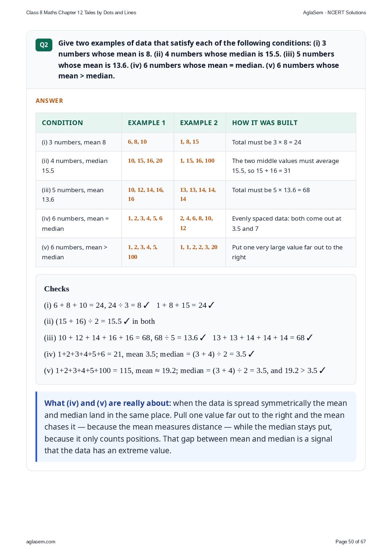Click the bold 'What (iv) and (v) are really about' text

point(107,403)
